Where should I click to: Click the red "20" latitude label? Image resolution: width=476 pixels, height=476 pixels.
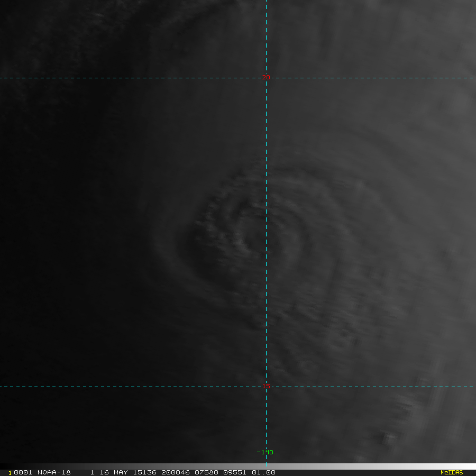(x=266, y=77)
